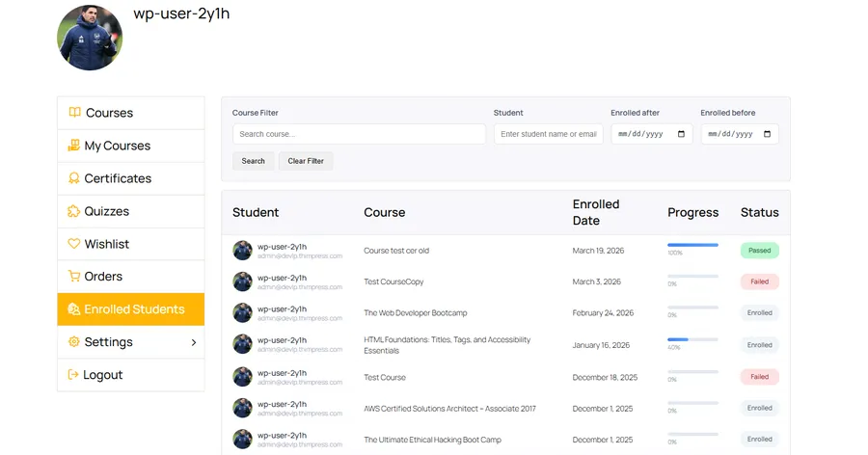The image size is (868, 455).
Task: Click Logout in the sidebar
Action: point(130,375)
